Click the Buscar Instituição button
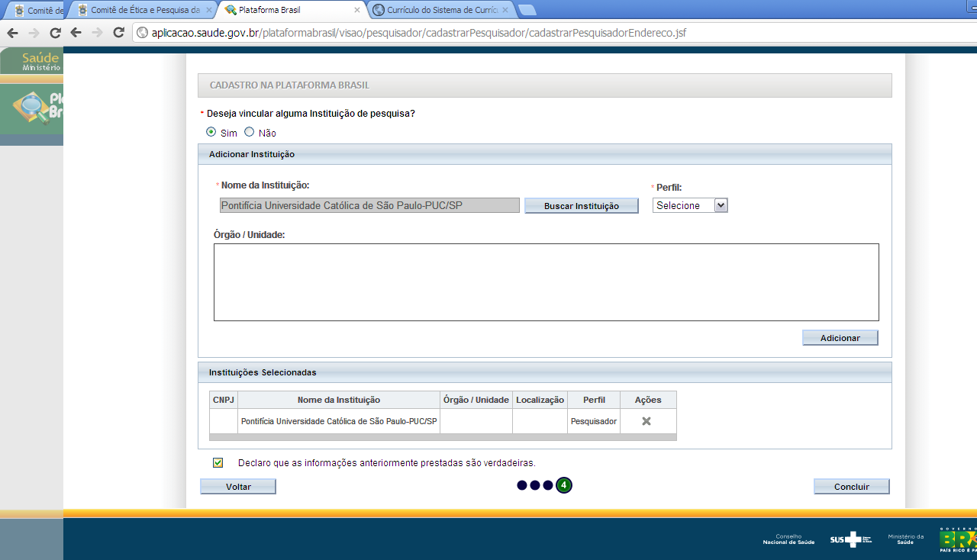The height and width of the screenshot is (560, 977). [x=582, y=206]
